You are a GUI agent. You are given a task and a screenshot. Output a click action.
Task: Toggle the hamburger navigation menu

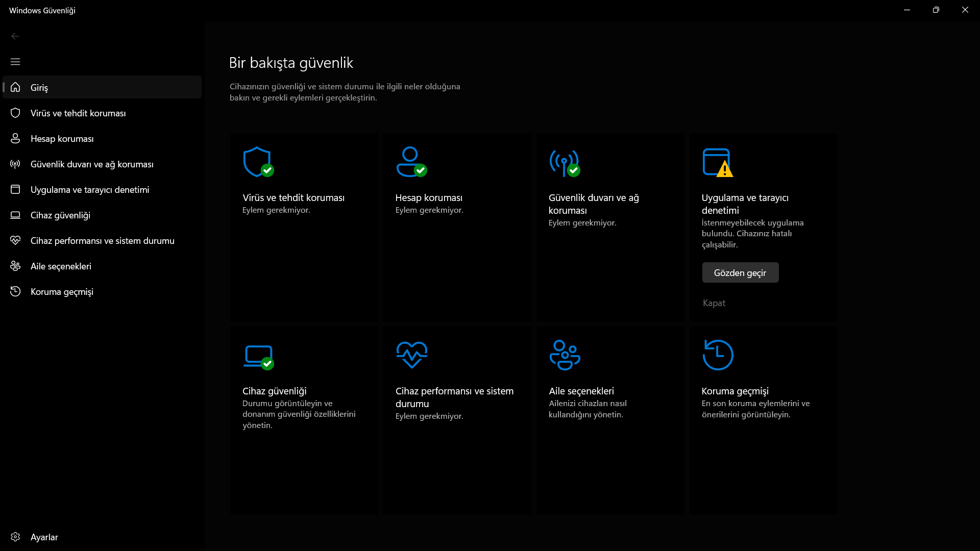[15, 62]
